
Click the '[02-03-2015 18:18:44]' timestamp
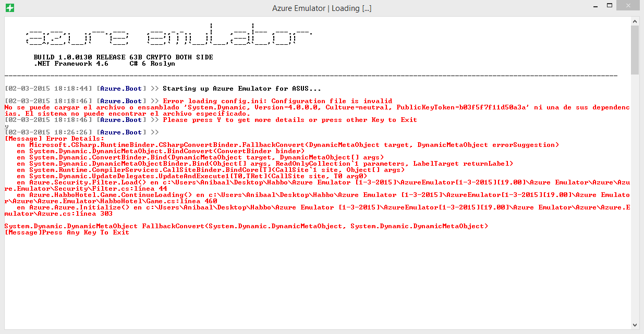tap(48, 89)
